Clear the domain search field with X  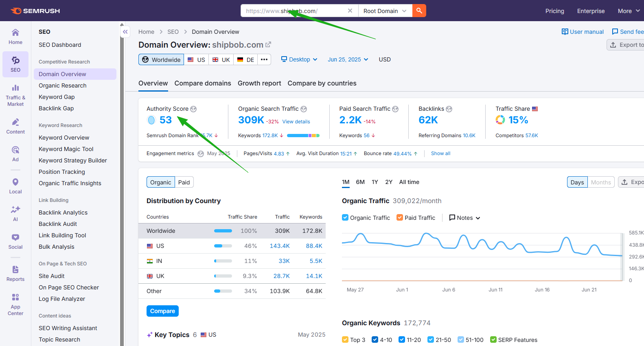click(x=350, y=11)
